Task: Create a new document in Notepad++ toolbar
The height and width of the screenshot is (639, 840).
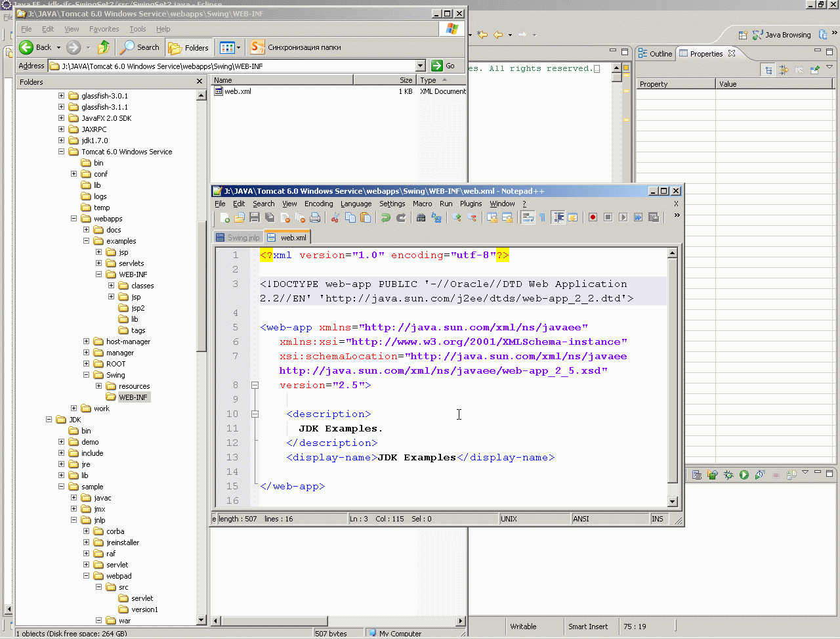Action: coord(224,217)
